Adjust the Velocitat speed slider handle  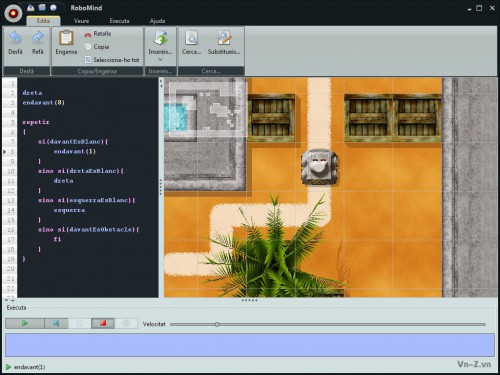pyautogui.click(x=217, y=324)
